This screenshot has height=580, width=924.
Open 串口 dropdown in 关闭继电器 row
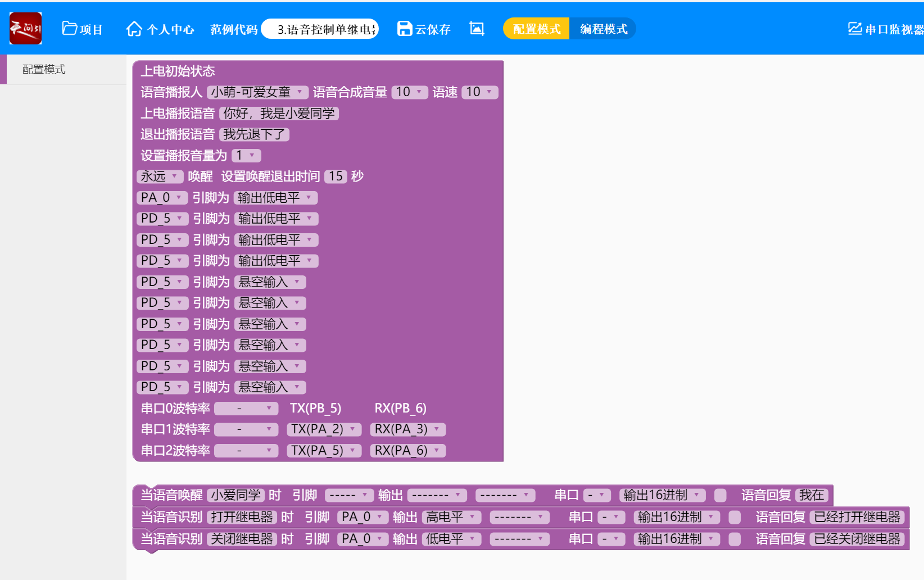click(612, 539)
